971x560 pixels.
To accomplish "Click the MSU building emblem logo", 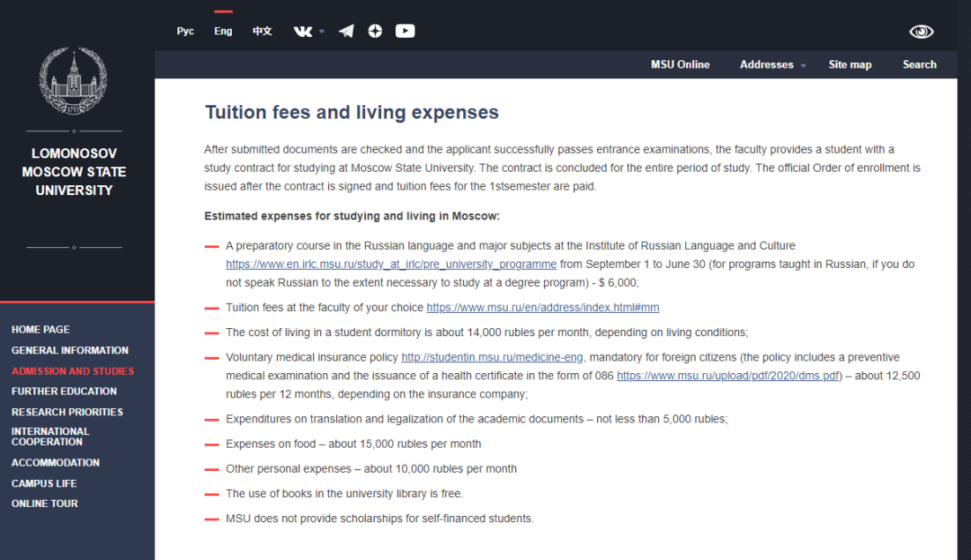I will coord(74,82).
